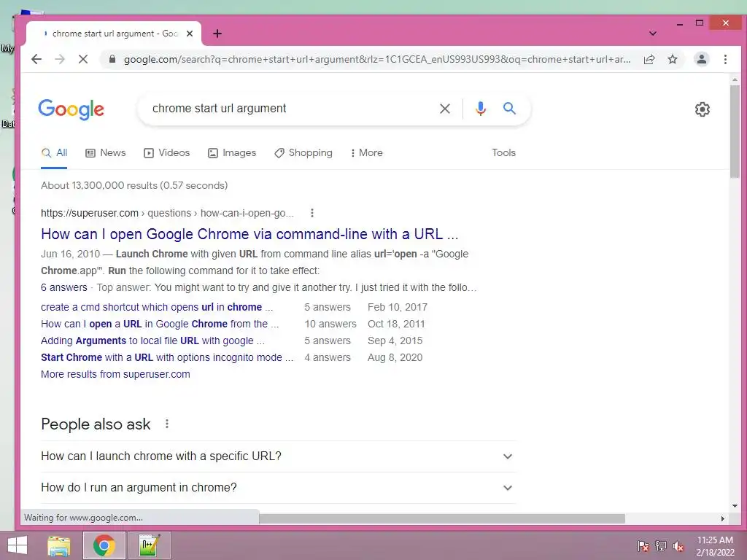The height and width of the screenshot is (560, 747).
Task: Expand 'How can I launch chrome with a specific URL?'
Action: coord(278,456)
